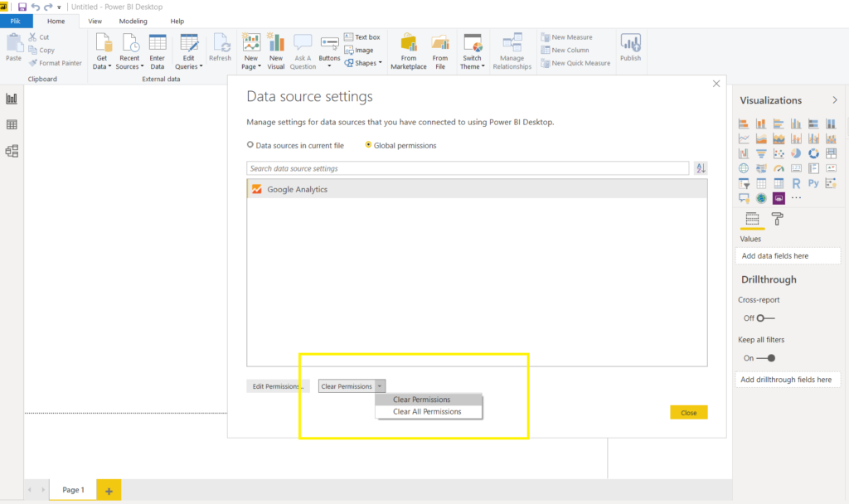Select the clustered bar chart visual

pos(779,124)
